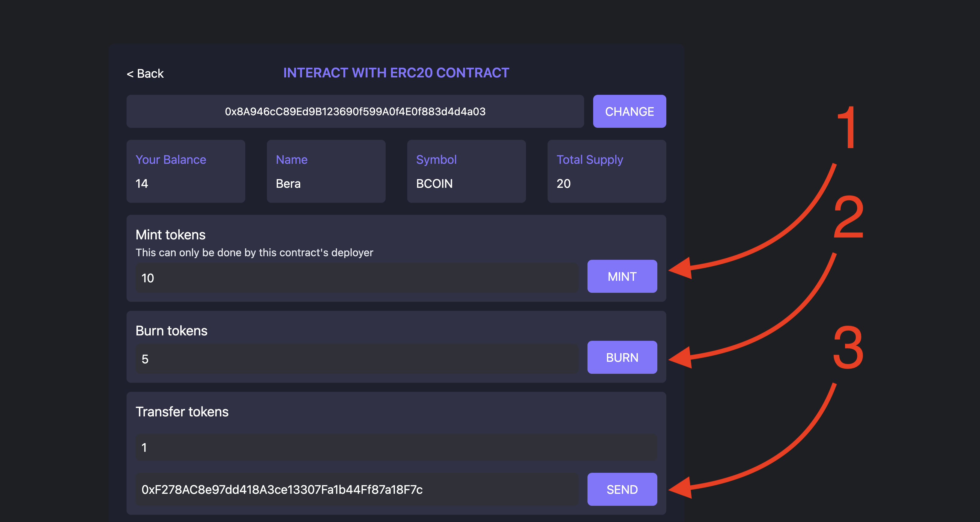Focus the burn amount input field
Screen dimensions: 980x522
(357, 359)
